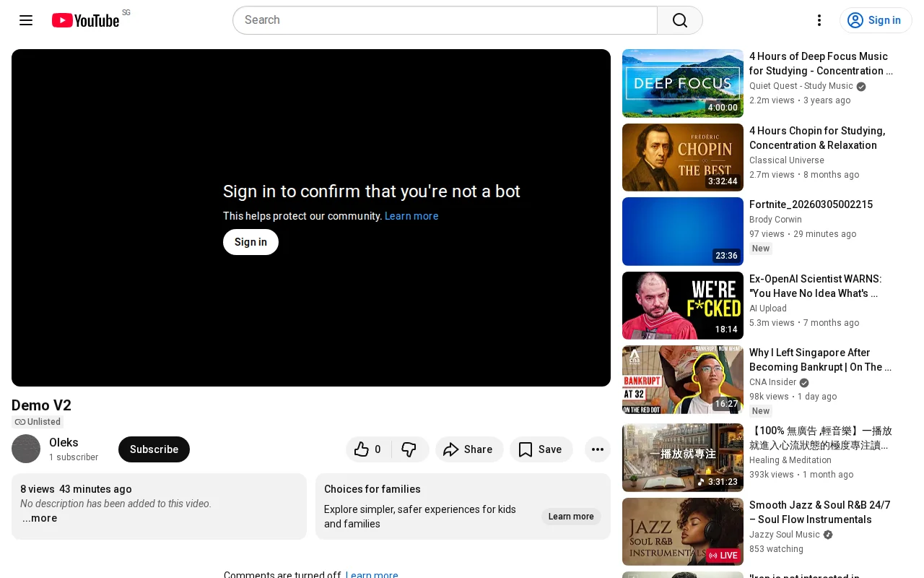
Task: Click the New badge under Fortnite video
Action: click(x=761, y=249)
